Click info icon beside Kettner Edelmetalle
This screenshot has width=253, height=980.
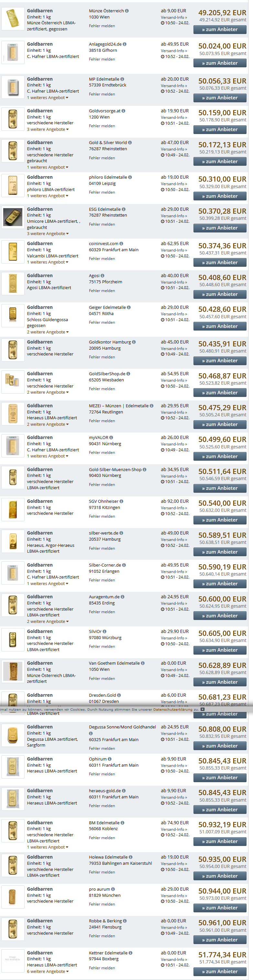130,953
